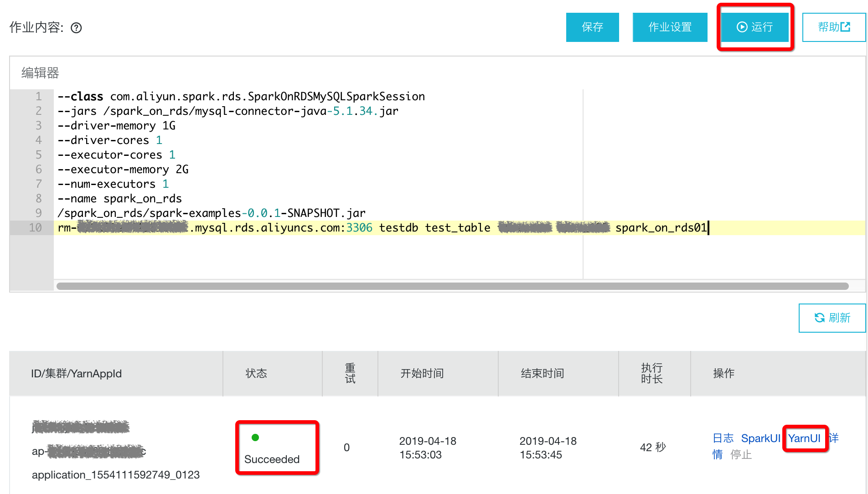Click the 编辑器 editor label
The image size is (868, 494).
(40, 73)
